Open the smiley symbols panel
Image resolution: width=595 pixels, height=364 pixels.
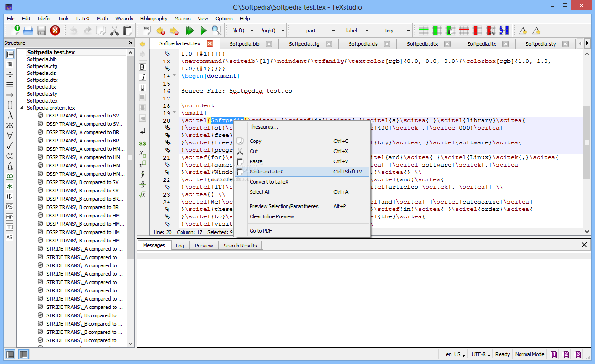10,156
